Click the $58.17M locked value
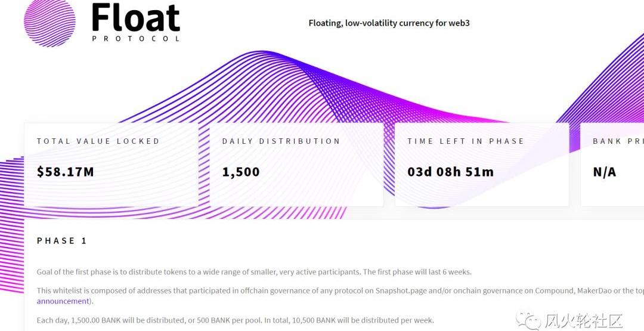The width and height of the screenshot is (644, 331). (66, 172)
